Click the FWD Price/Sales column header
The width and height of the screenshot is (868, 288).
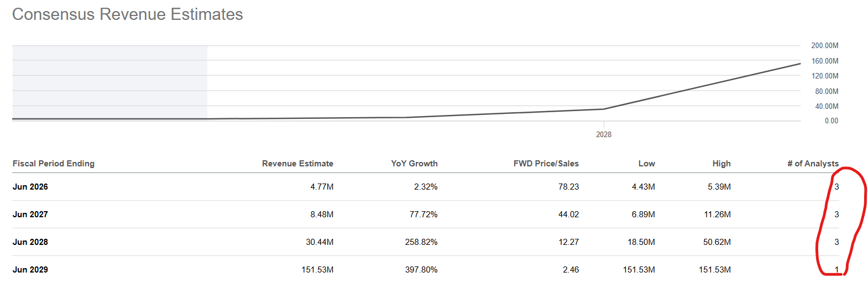[x=546, y=164]
